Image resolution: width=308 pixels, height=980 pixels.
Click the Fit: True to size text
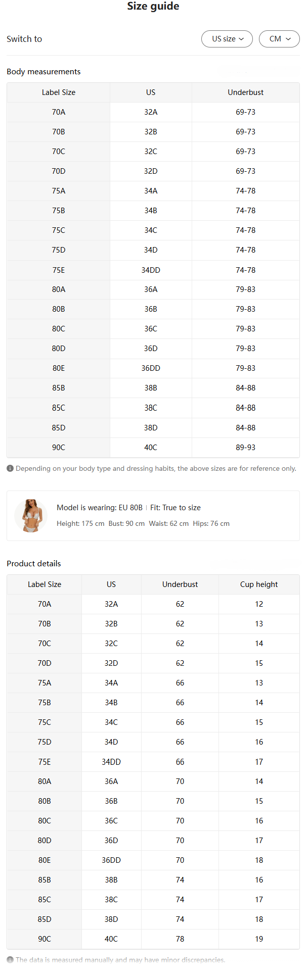tap(175, 508)
